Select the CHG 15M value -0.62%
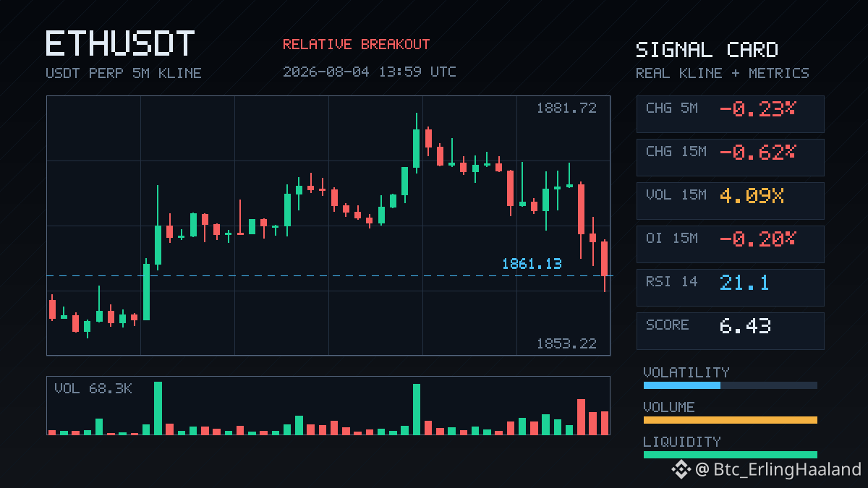This screenshot has height=488, width=868. click(x=757, y=153)
